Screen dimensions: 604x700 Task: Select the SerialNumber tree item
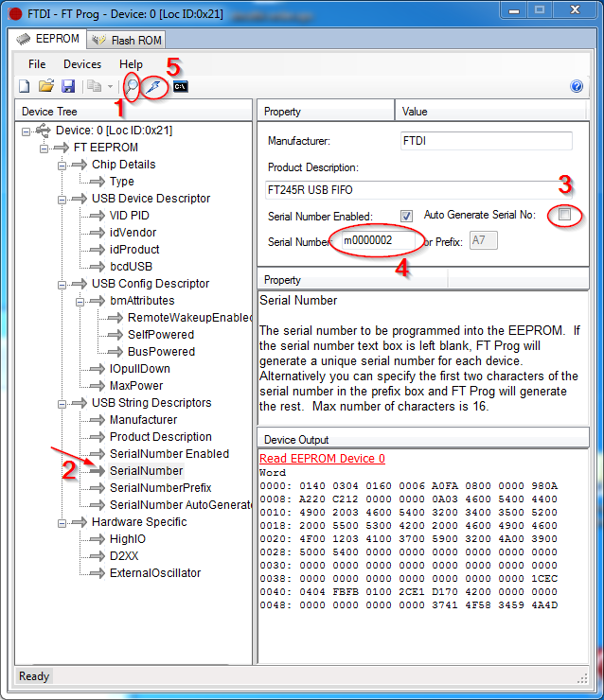pos(146,470)
